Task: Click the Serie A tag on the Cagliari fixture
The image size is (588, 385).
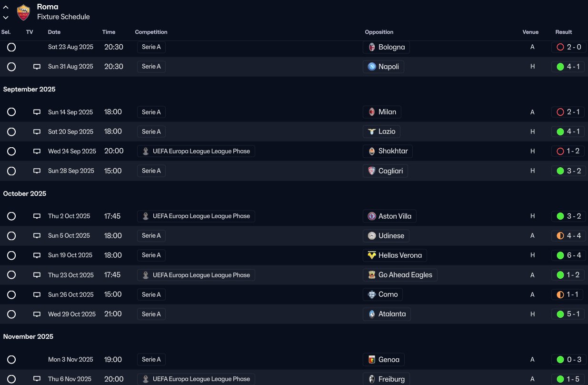Action: tap(151, 171)
